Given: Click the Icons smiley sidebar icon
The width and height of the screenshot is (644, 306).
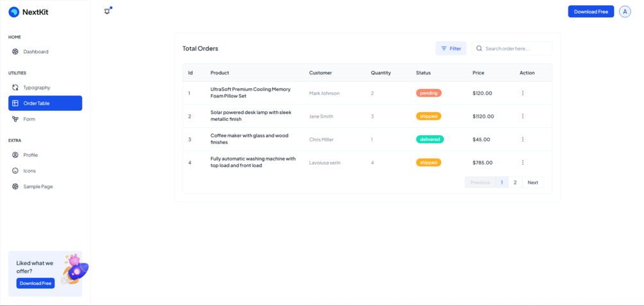Looking at the screenshot, I should [15, 171].
